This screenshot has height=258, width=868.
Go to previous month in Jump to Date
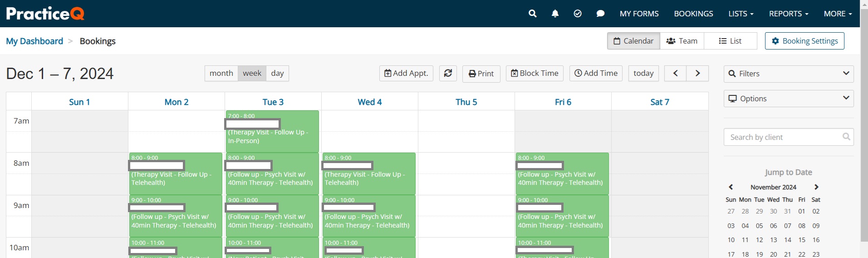point(731,187)
